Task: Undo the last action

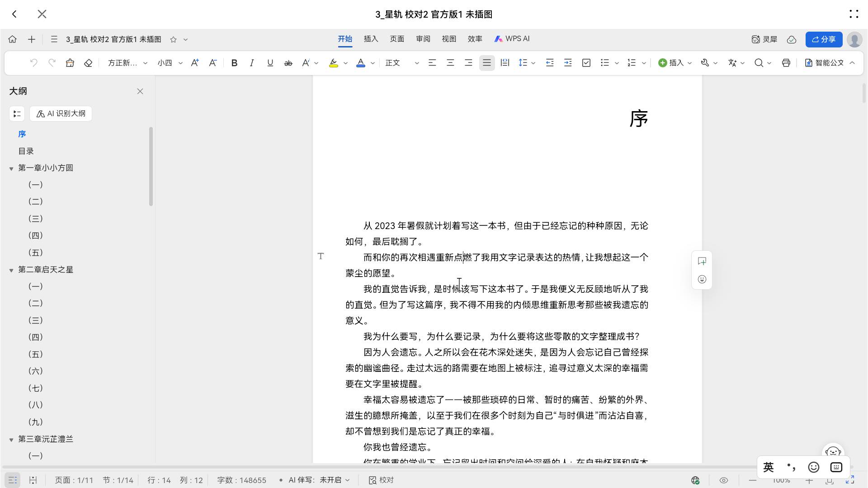Action: tap(33, 63)
